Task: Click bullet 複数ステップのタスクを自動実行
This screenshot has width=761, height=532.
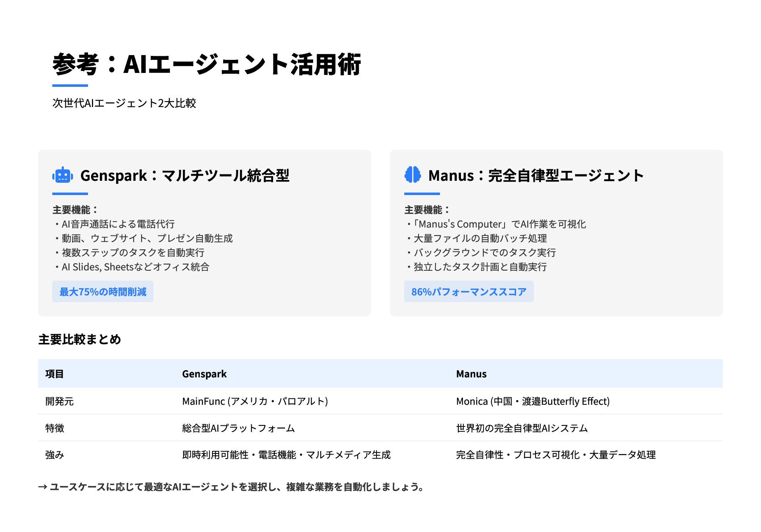Action: [128, 253]
